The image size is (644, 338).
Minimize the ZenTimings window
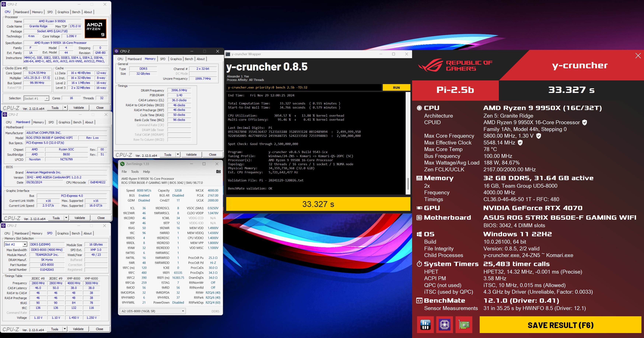(191, 164)
